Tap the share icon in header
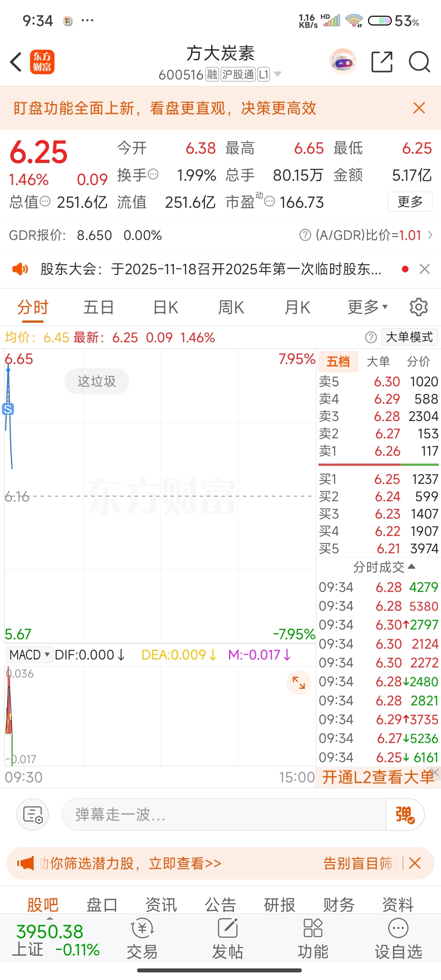 pyautogui.click(x=382, y=62)
